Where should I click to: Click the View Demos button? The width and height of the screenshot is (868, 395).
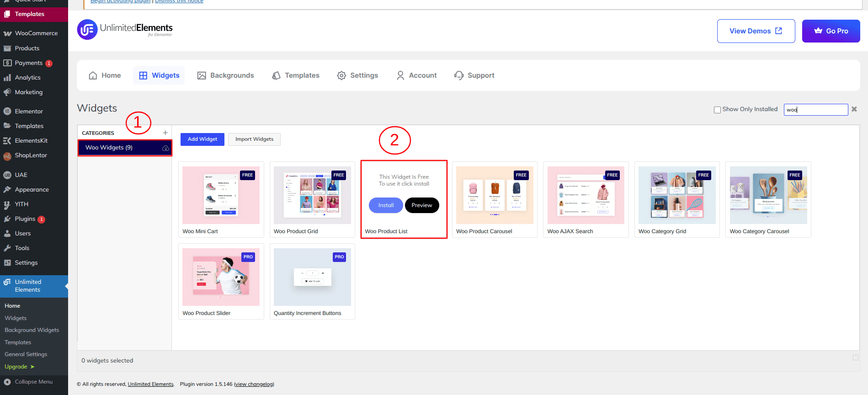point(756,31)
